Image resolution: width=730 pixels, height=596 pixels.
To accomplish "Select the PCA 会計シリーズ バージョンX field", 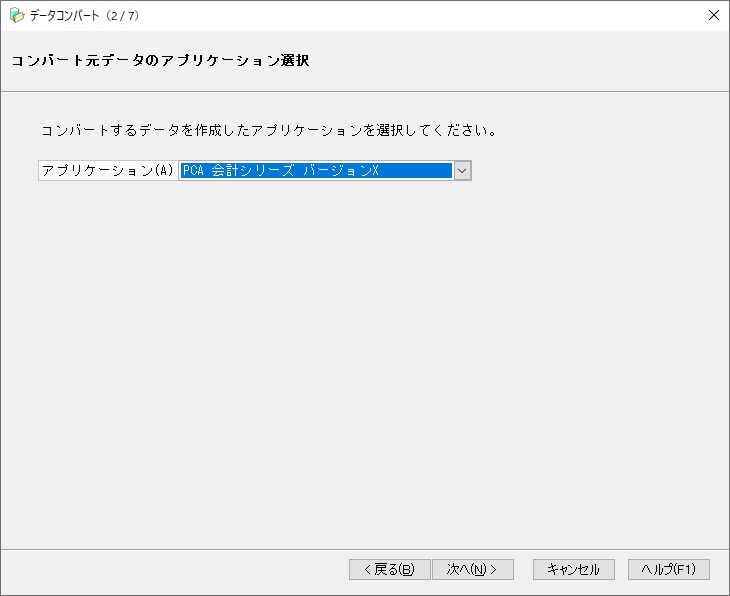I will (316, 171).
